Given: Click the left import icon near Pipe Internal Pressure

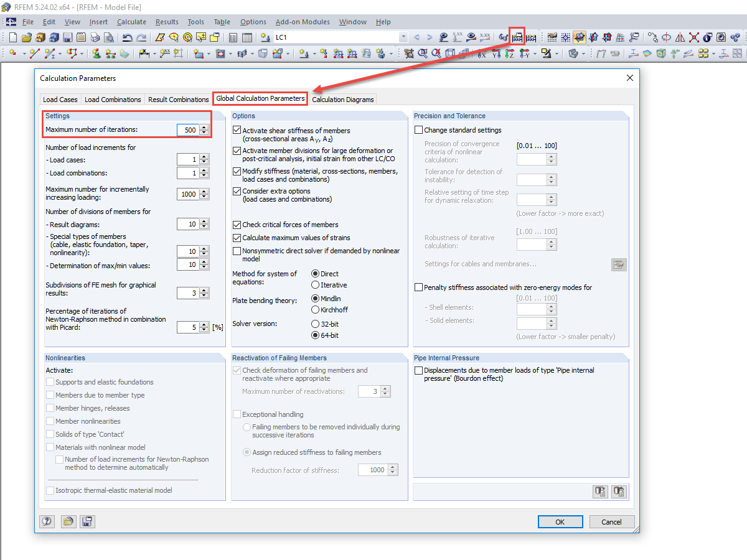Looking at the screenshot, I should (599, 492).
